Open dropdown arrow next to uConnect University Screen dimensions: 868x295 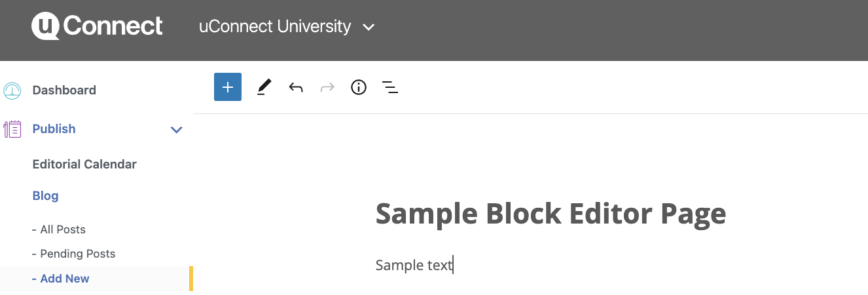(x=369, y=28)
